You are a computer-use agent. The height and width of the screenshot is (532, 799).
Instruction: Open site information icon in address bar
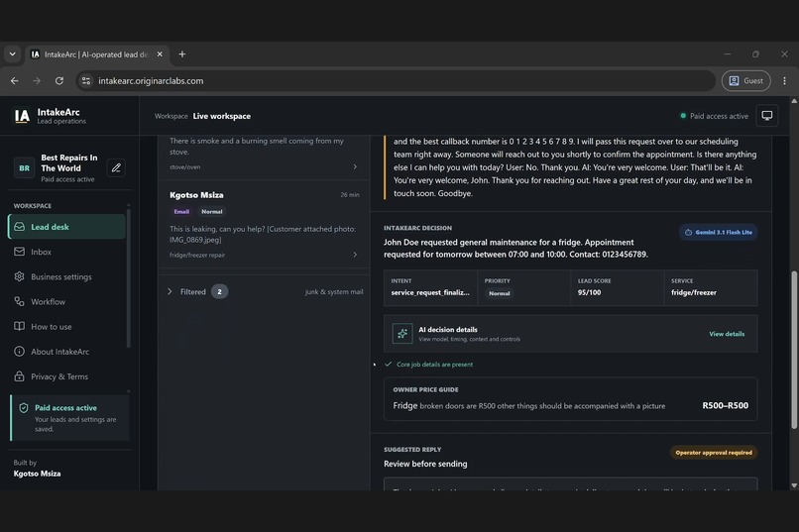click(86, 81)
